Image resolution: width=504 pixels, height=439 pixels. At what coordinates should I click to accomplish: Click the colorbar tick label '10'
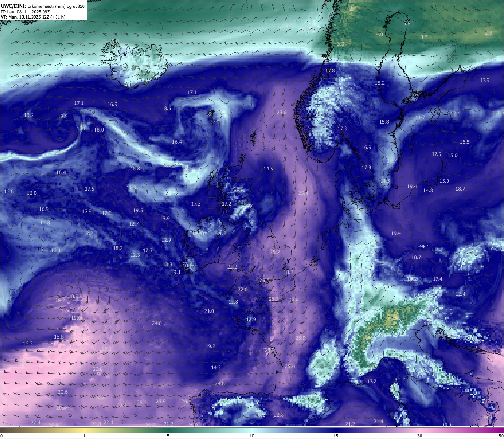pyautogui.click(x=252, y=436)
